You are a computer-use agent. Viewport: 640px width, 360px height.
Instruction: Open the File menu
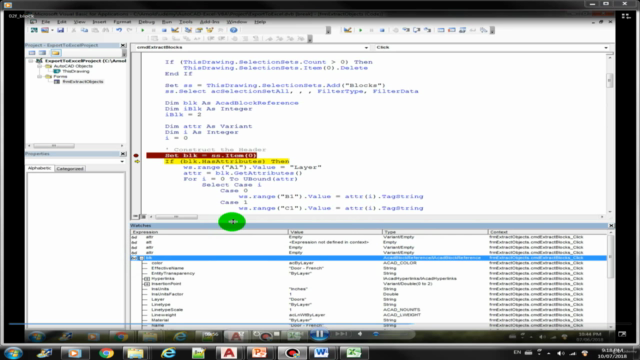pos(45,22)
